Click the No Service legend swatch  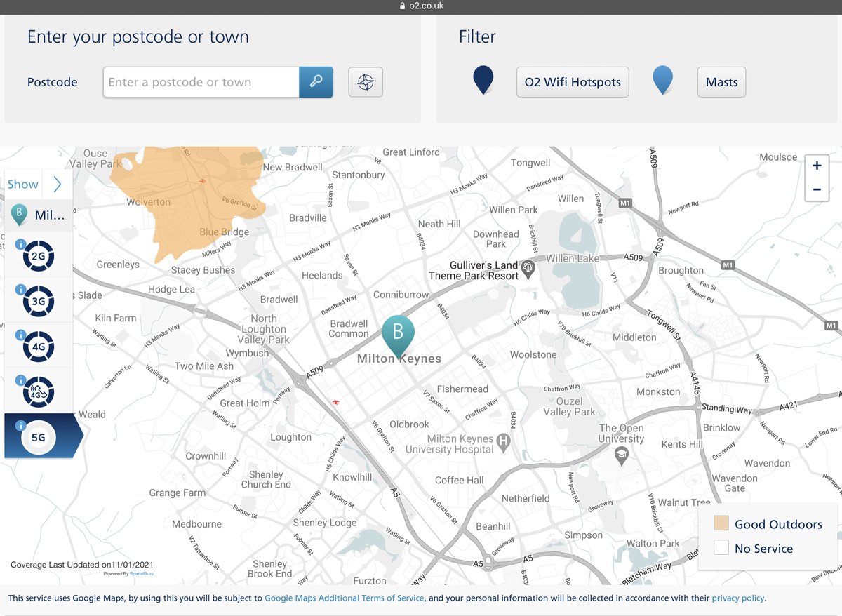click(721, 548)
